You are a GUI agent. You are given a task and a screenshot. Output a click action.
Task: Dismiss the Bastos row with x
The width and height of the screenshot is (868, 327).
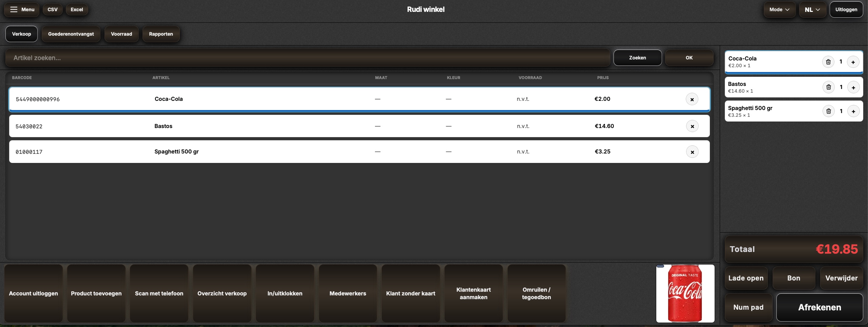(x=692, y=126)
